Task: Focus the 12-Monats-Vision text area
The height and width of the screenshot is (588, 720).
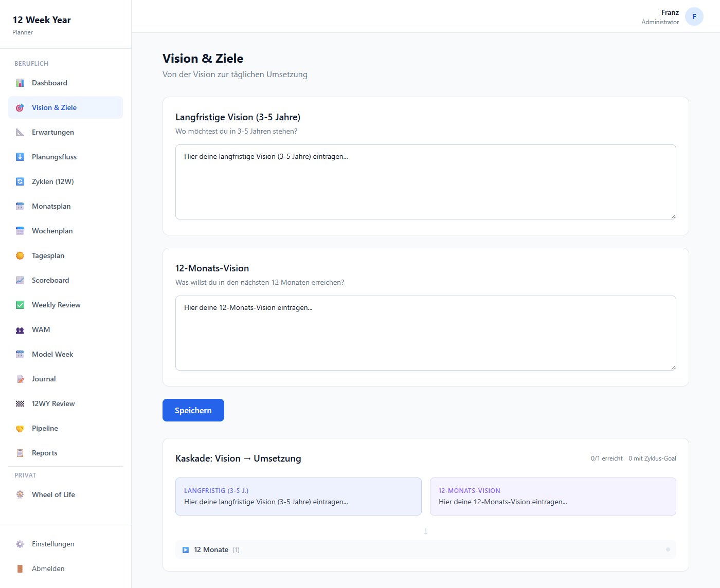Action: 425,333
